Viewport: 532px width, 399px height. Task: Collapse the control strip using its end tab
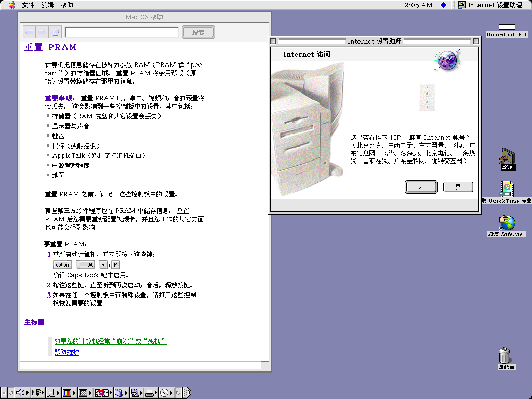[x=188, y=393]
